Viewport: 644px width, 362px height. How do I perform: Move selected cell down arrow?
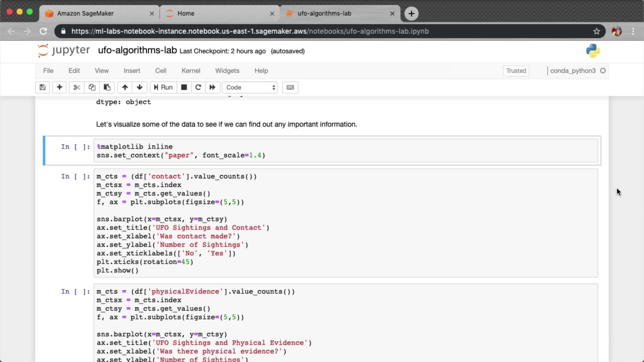click(140, 87)
